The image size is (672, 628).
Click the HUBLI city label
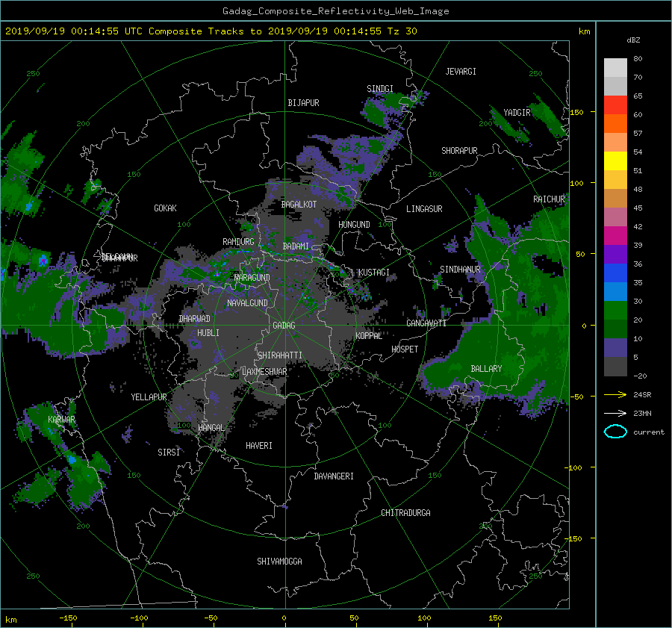click(208, 333)
